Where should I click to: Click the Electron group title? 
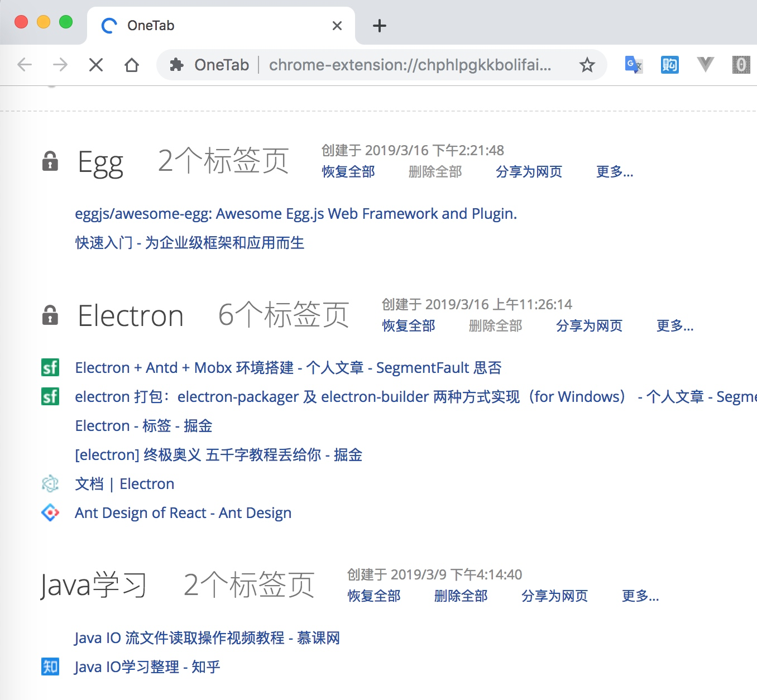point(131,315)
